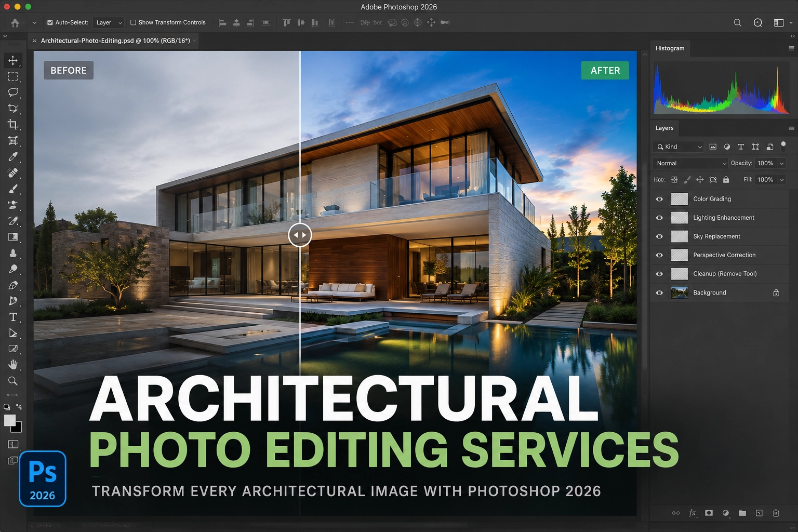Select the Pen tool

13,285
